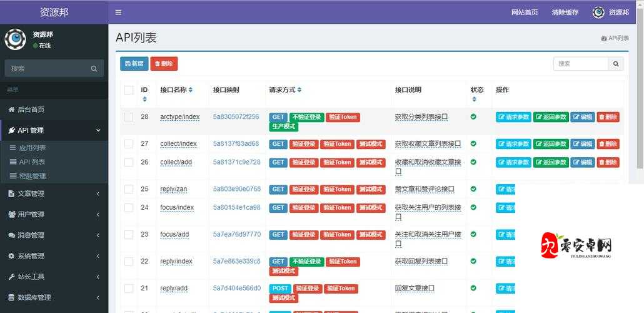The width and height of the screenshot is (644, 313).
Task: Open 请求参数 for arctype/index row
Action: [x=513, y=117]
